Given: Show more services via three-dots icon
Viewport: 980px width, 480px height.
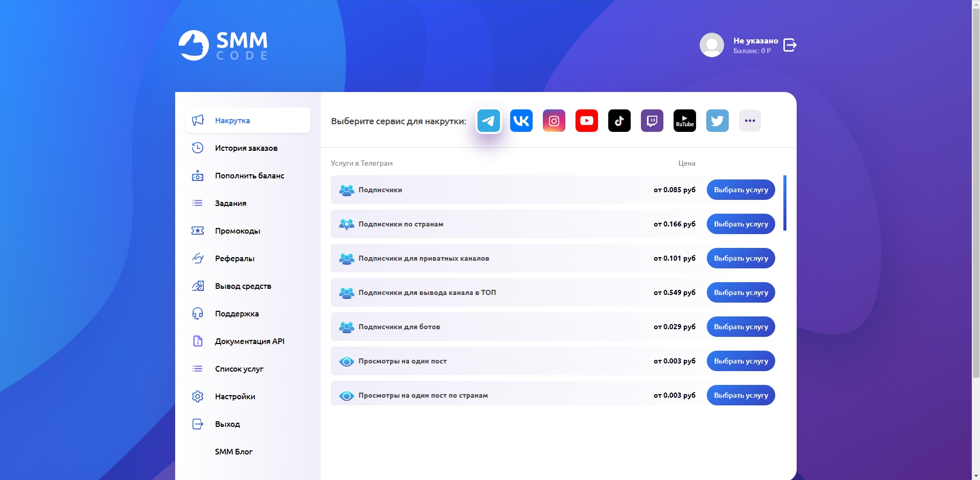Looking at the screenshot, I should (x=750, y=121).
